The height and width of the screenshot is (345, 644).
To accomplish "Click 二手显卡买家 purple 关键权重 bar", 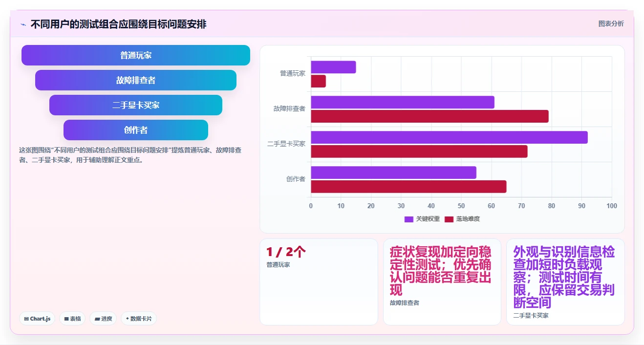I will click(x=449, y=137).
